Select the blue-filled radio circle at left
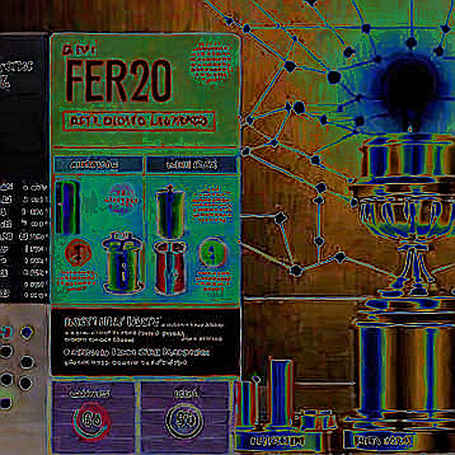 click(x=27, y=332)
